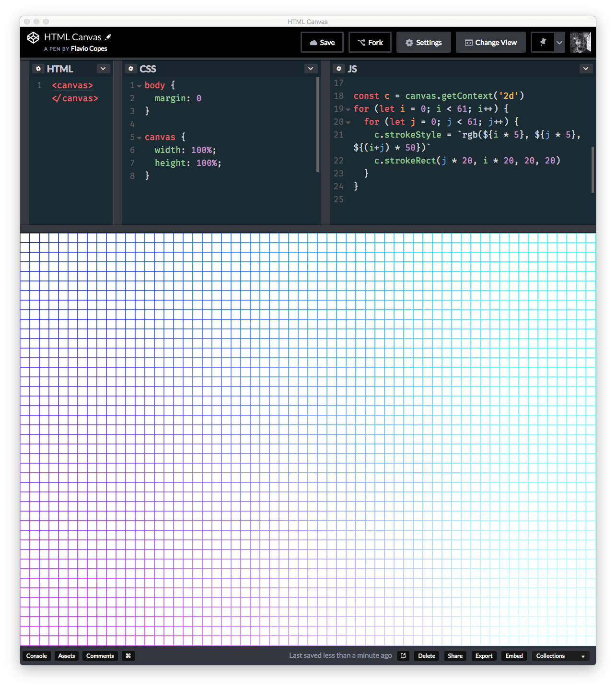Expand the HTML panel dropdown chevron
This screenshot has width=616, height=689.
click(x=103, y=69)
